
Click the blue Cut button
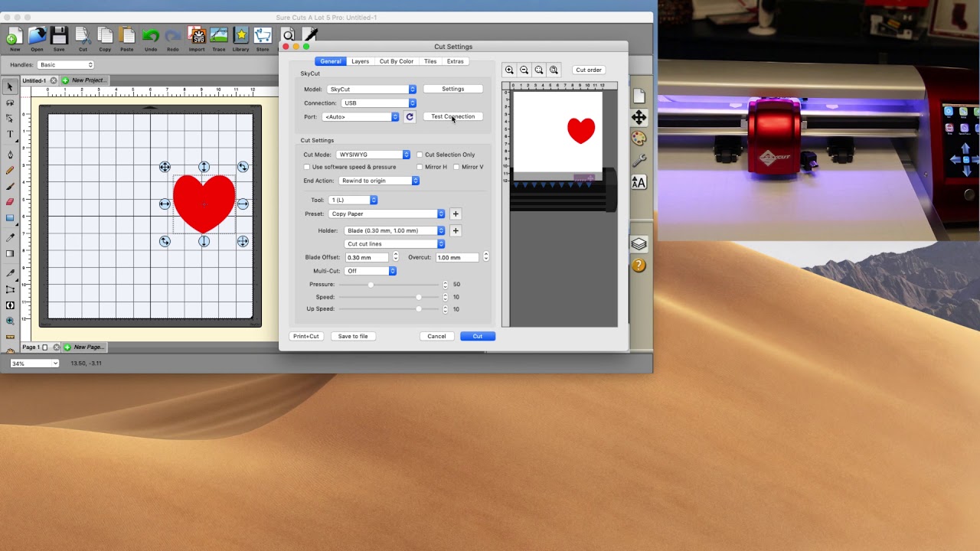(478, 336)
